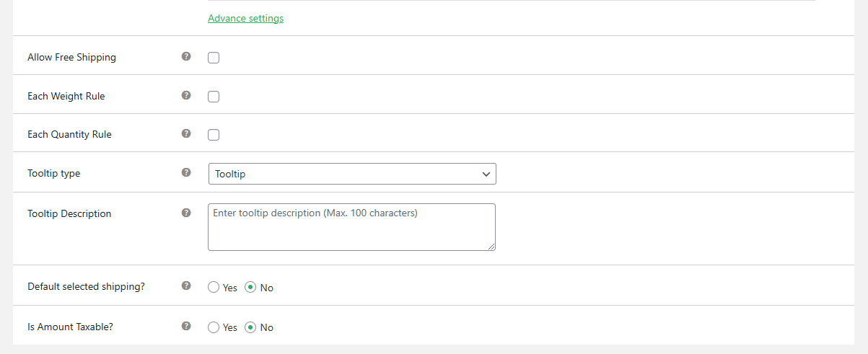The height and width of the screenshot is (354, 868).
Task: Click the Is Amount Taxable? label
Action: click(70, 327)
